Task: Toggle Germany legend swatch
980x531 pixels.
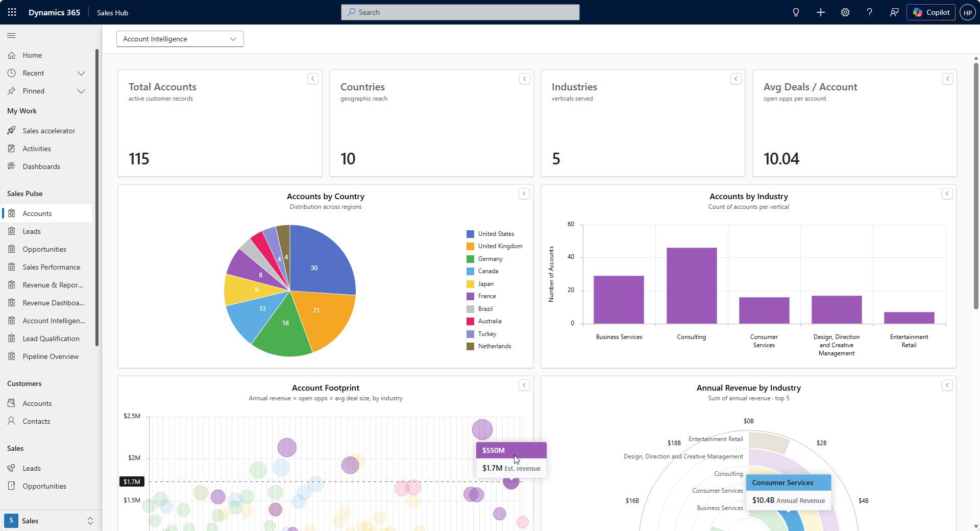Action: 470,259
